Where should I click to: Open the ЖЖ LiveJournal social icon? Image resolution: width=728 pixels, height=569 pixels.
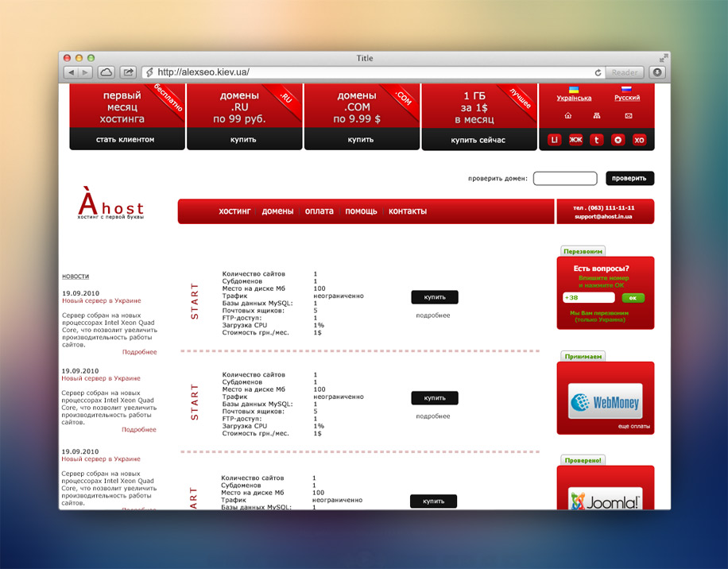576,139
